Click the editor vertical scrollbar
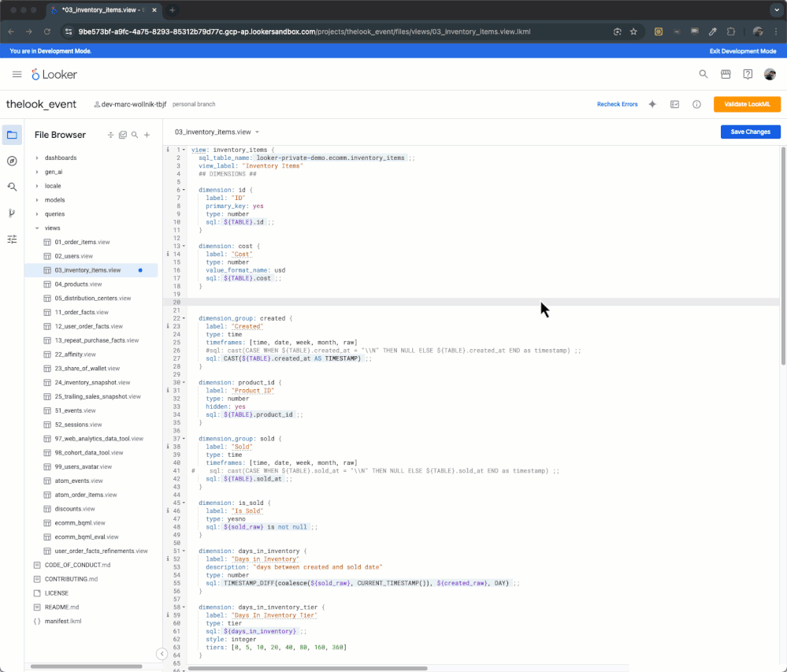Screen dimensions: 787x672 (x=784, y=256)
